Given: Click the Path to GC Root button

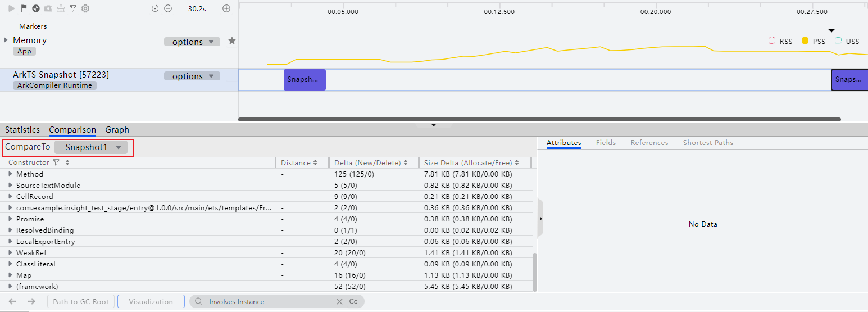Looking at the screenshot, I should pyautogui.click(x=81, y=302).
